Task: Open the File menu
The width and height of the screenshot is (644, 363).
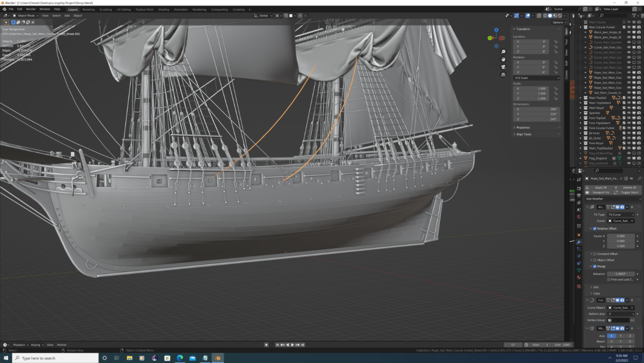Action: point(11,9)
